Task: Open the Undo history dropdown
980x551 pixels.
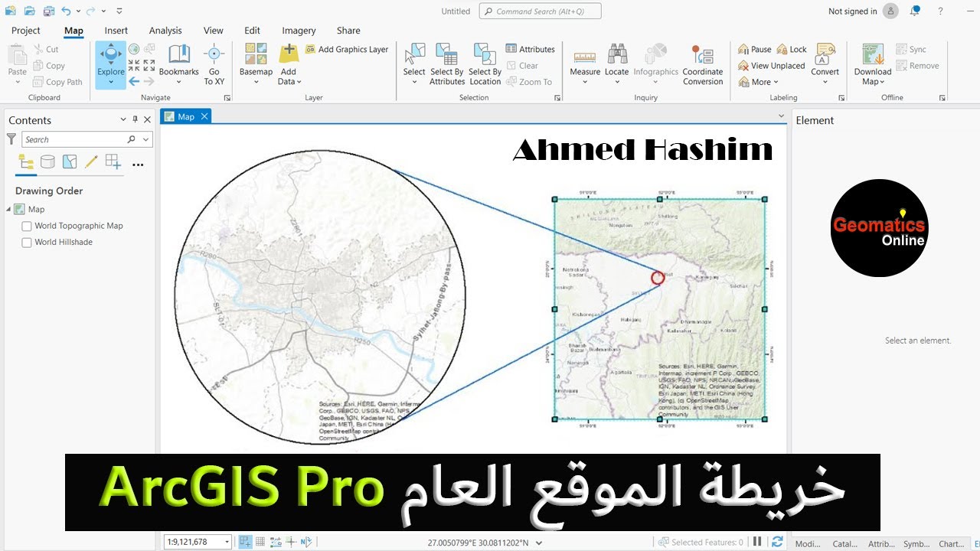Action: (77, 11)
